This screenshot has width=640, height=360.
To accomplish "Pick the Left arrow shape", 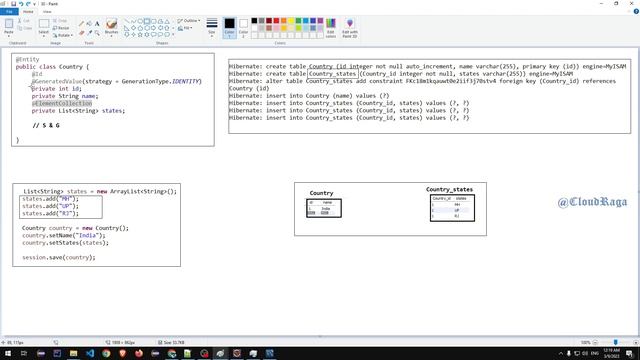I will [x=160, y=28].
